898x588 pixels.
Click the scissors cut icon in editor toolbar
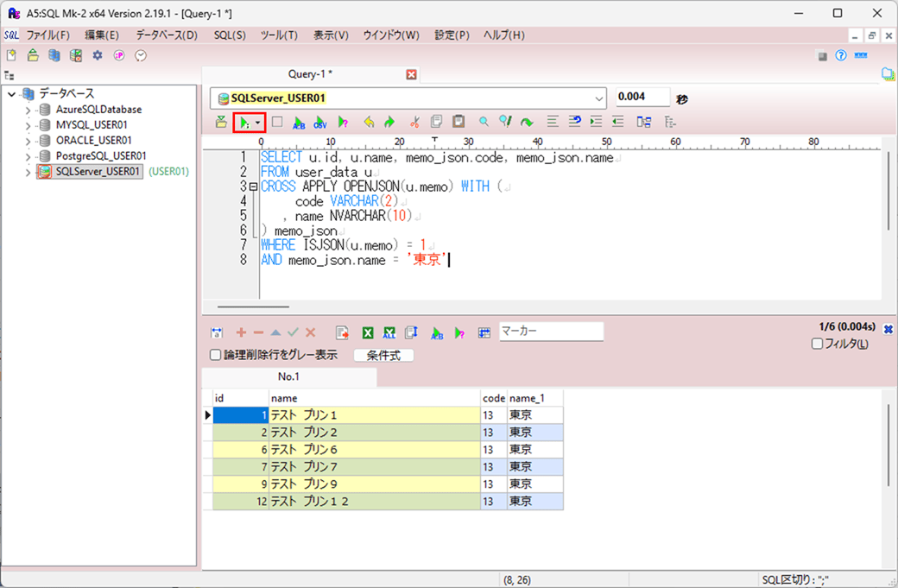[x=414, y=123]
